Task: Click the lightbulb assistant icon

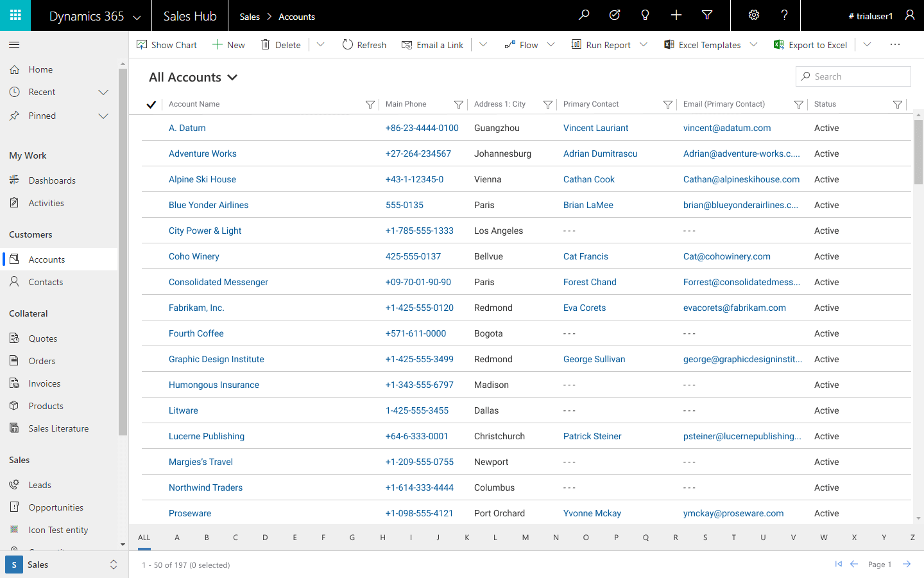Action: [645, 15]
